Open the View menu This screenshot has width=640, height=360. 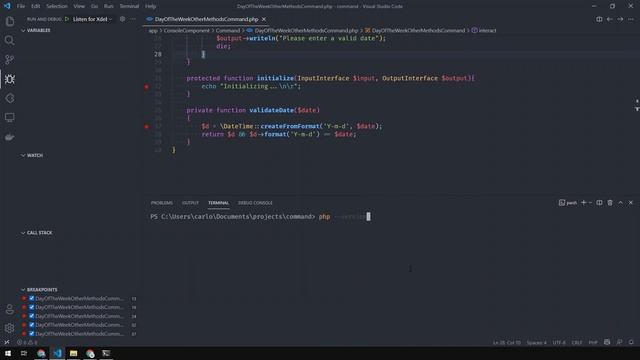click(x=79, y=6)
